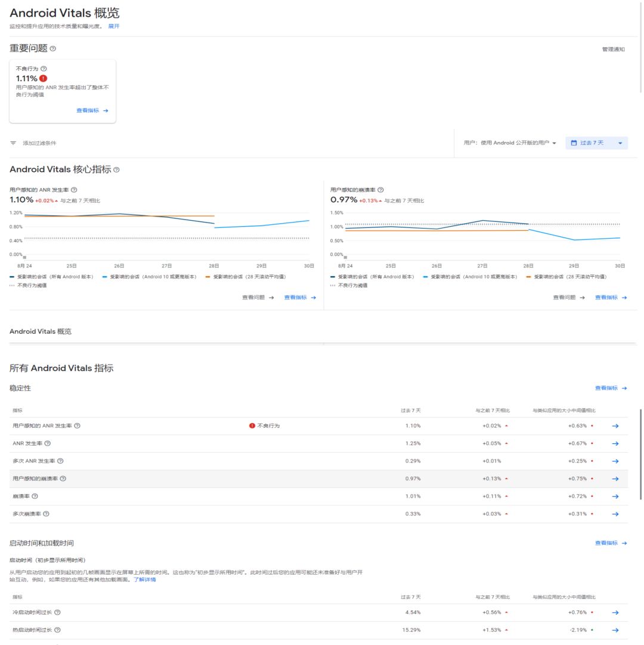Click help icon beside 不良行为 card title
The image size is (644, 645).
(x=44, y=69)
